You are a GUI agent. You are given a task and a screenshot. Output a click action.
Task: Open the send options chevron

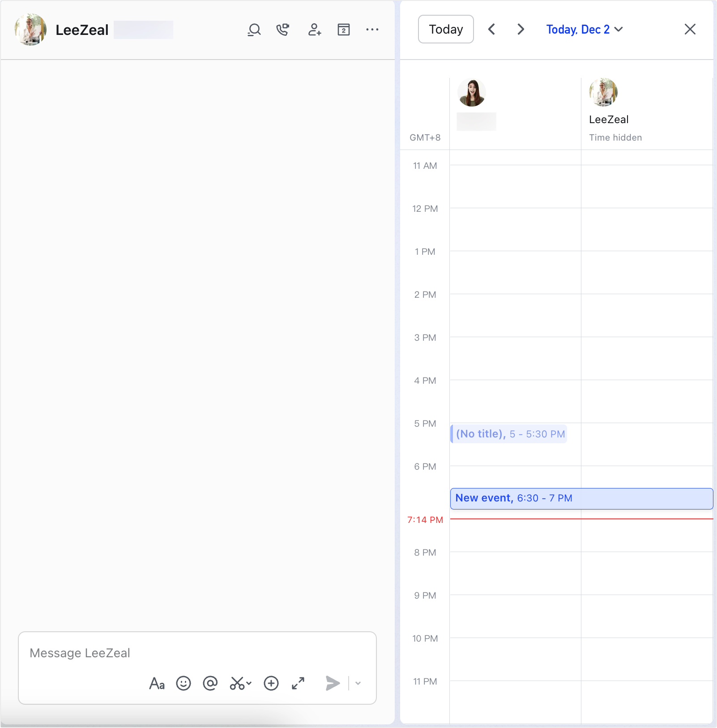point(358,684)
